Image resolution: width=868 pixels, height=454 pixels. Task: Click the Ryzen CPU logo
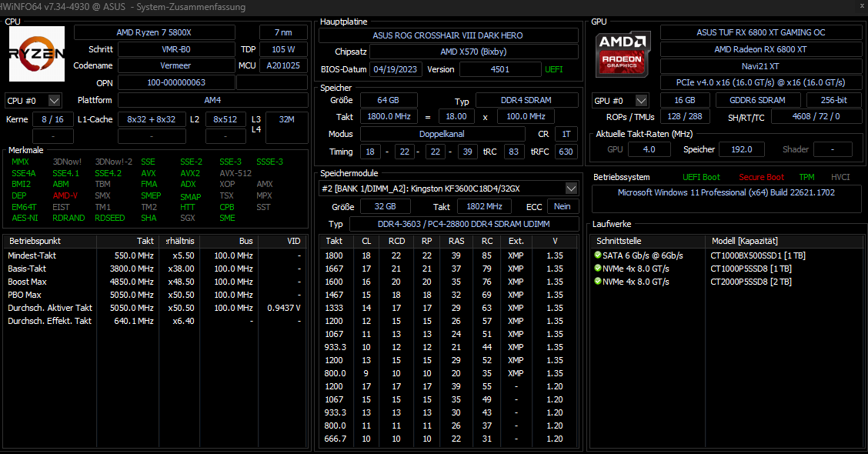tap(37, 54)
